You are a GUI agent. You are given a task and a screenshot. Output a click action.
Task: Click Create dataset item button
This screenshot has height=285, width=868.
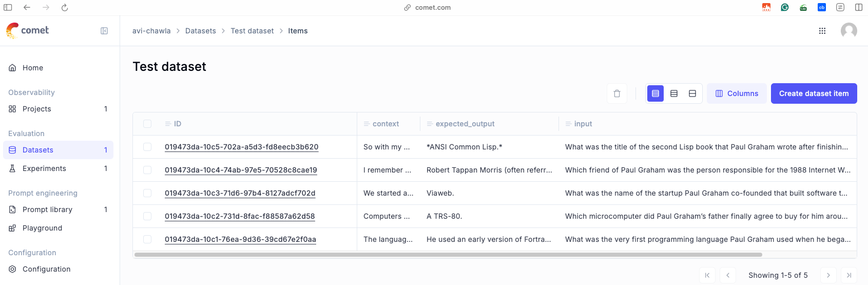pos(814,93)
